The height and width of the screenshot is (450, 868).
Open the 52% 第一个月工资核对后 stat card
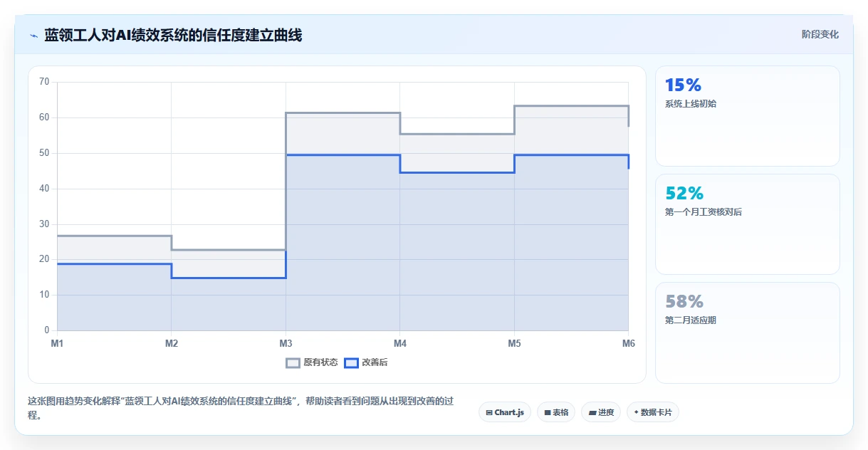(748, 224)
